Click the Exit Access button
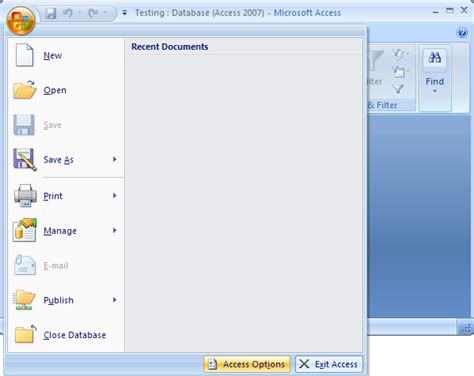Image resolution: width=474 pixels, height=376 pixels. coord(329,364)
